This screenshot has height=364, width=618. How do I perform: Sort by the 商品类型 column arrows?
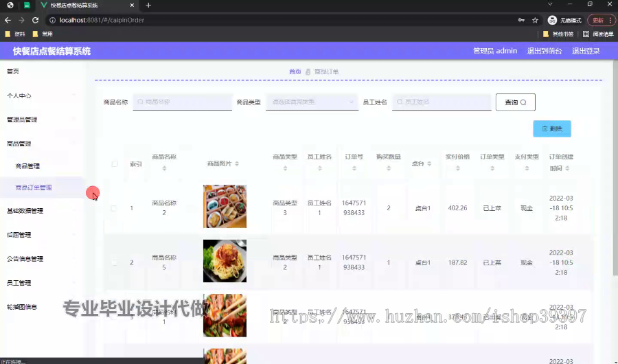[285, 168]
